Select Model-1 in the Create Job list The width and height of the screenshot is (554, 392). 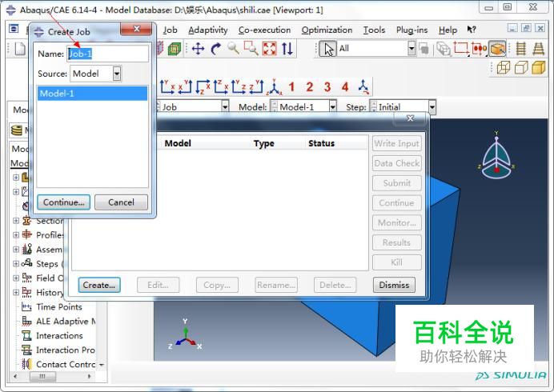point(92,94)
